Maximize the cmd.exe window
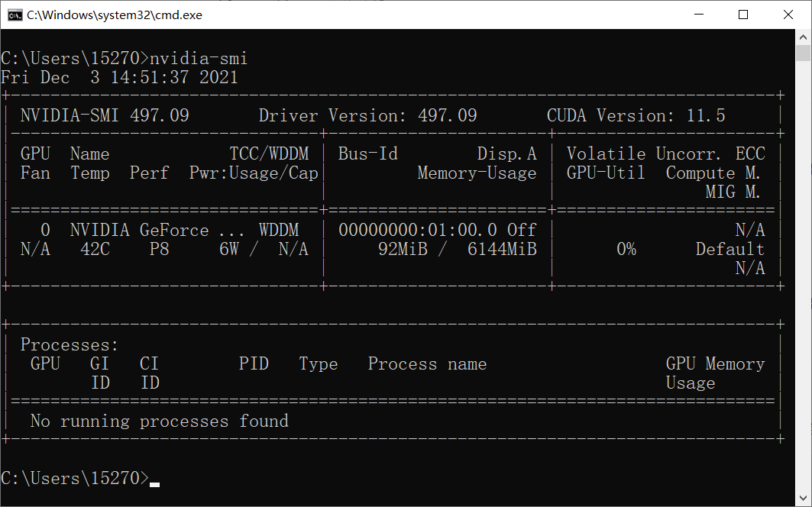The width and height of the screenshot is (812, 507). pyautogui.click(x=743, y=15)
